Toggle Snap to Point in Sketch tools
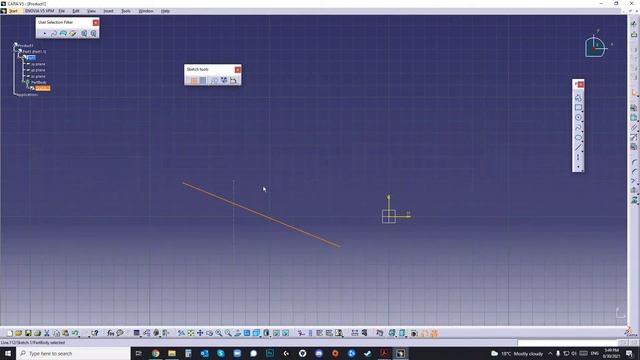Screen dimensions: 640x360 click(203, 80)
